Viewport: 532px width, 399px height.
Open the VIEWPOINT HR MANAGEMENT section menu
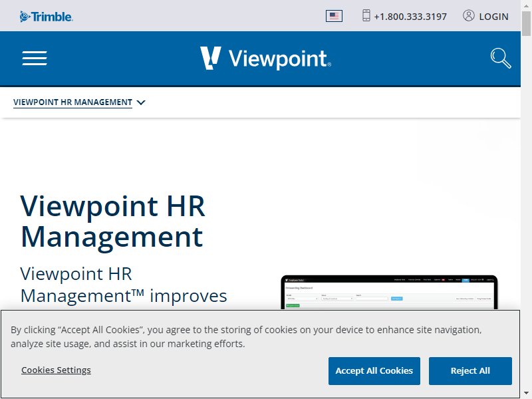(x=72, y=102)
